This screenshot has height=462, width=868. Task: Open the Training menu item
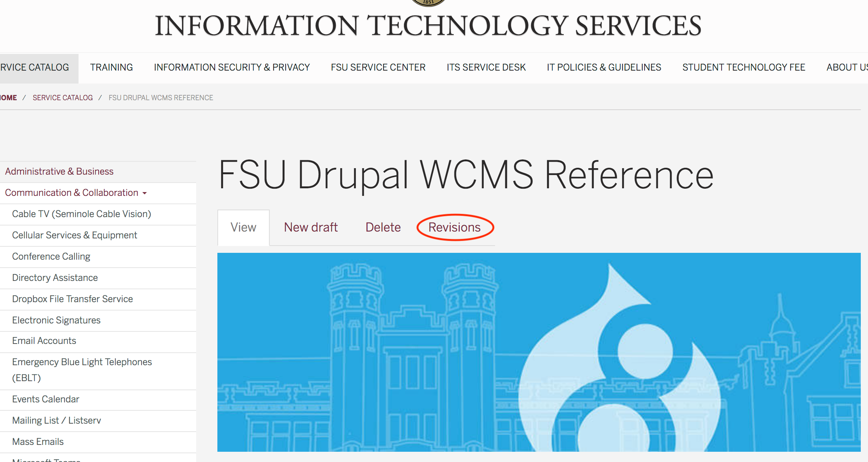112,68
